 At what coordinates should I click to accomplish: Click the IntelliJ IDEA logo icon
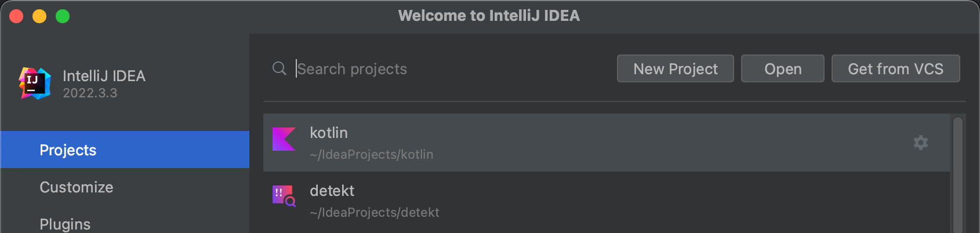[35, 83]
